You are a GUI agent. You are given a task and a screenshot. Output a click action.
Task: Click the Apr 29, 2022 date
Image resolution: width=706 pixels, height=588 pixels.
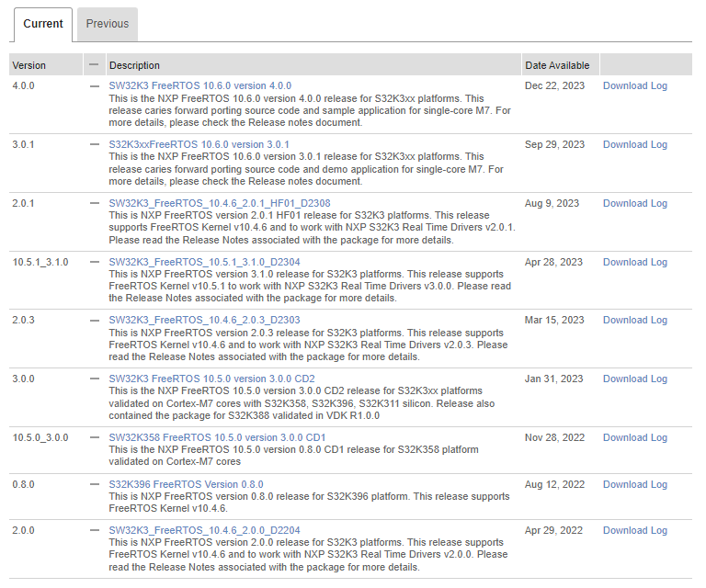(x=553, y=530)
